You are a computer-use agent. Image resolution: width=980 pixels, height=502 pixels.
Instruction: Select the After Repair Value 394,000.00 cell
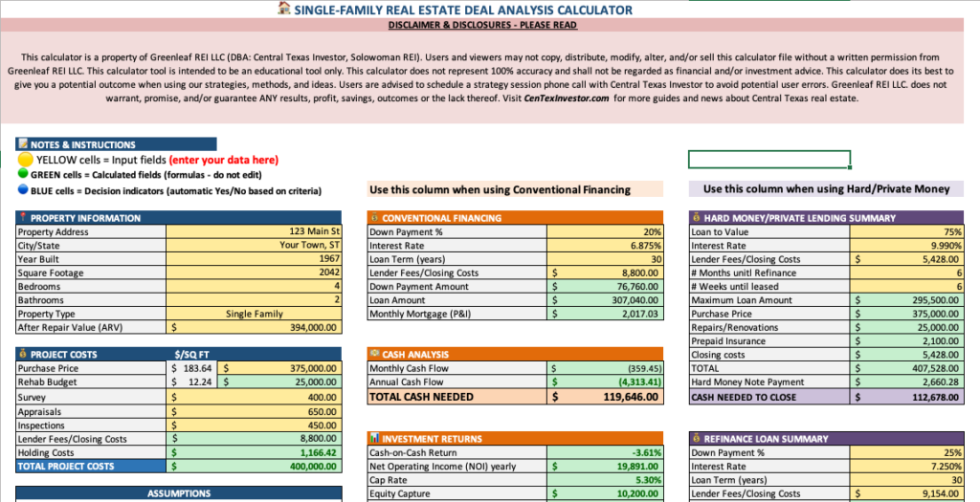[254, 328]
